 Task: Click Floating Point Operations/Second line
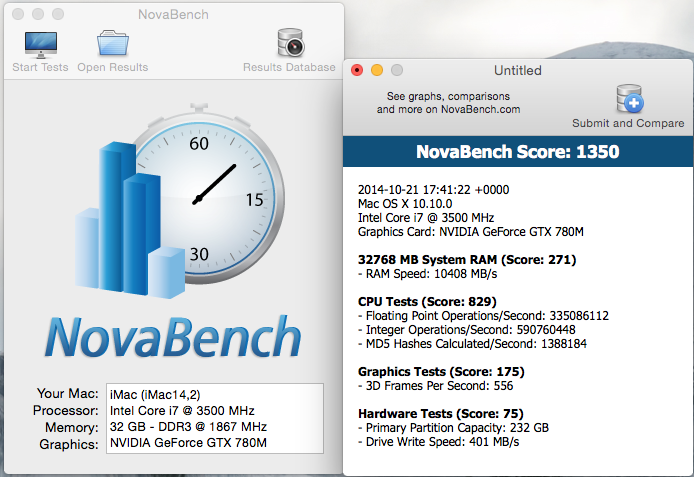(483, 316)
